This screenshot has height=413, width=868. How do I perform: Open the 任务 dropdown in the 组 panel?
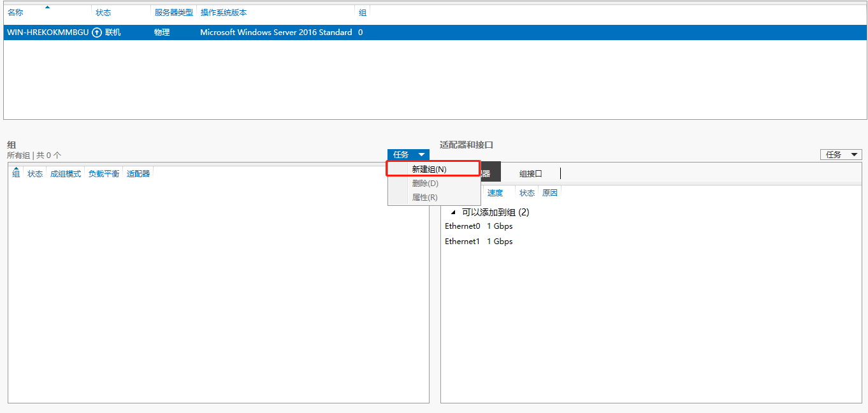click(408, 155)
